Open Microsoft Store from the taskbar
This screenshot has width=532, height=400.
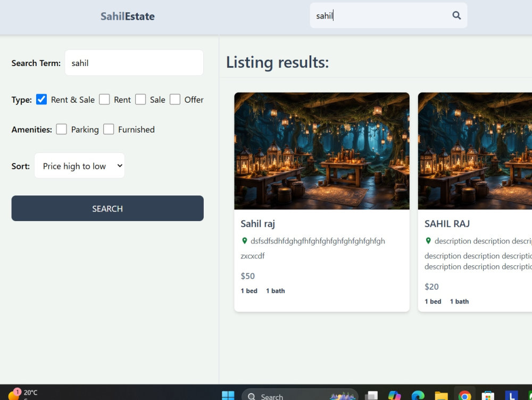click(x=487, y=396)
